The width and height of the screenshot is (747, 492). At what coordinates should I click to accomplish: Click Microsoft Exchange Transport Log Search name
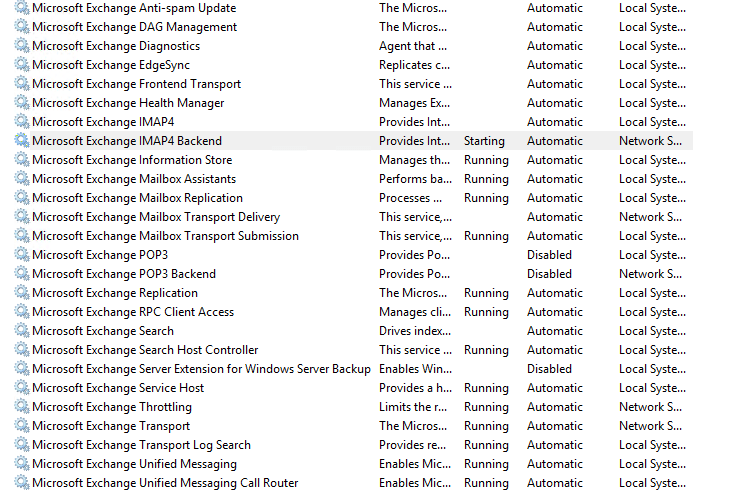141,445
